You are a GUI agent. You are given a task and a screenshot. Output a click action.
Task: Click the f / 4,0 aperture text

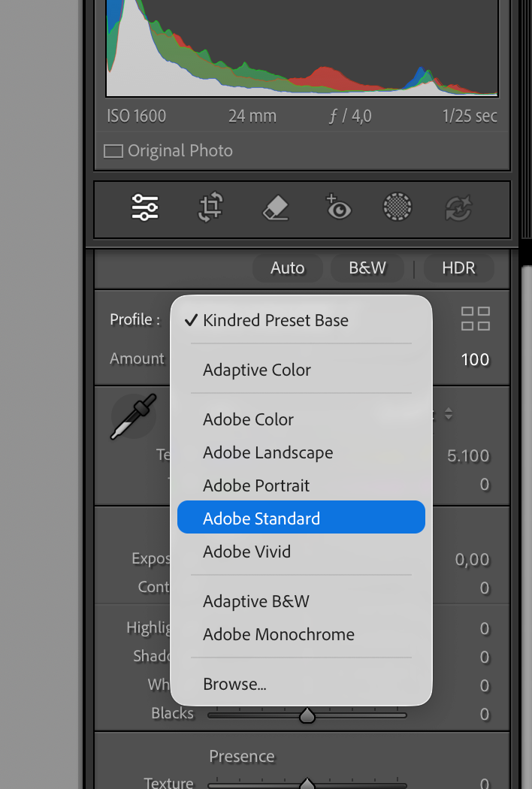(x=350, y=116)
